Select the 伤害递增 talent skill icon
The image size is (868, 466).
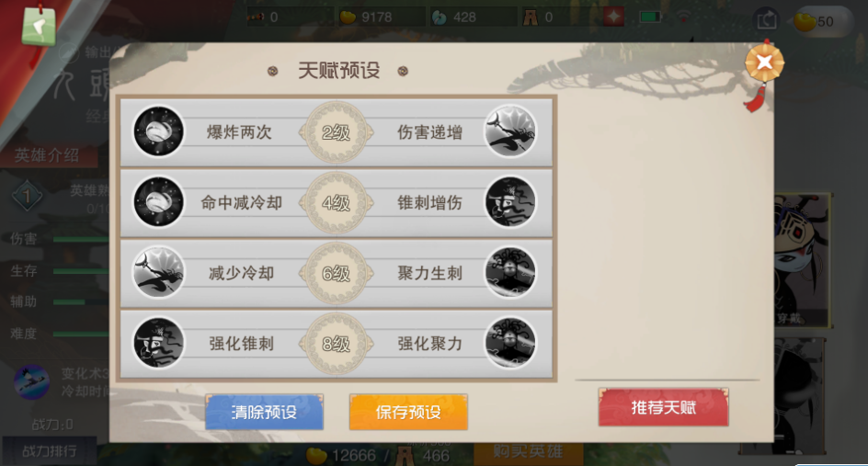pos(509,131)
